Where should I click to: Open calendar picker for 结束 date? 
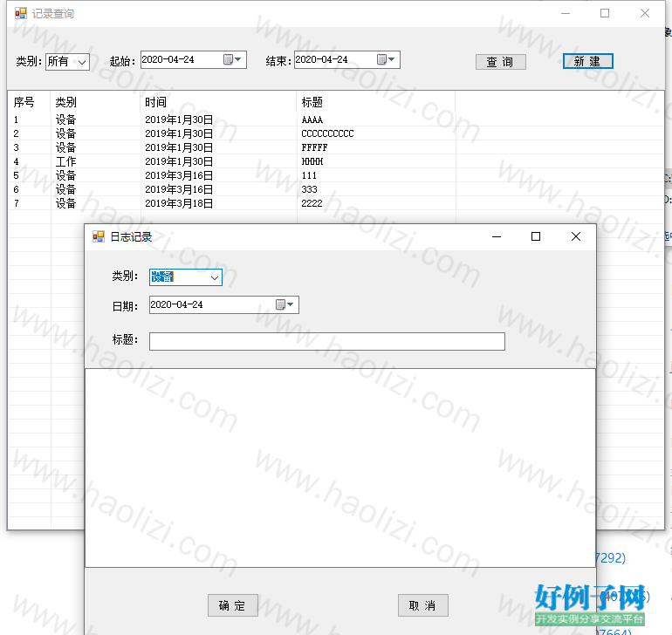[x=386, y=59]
